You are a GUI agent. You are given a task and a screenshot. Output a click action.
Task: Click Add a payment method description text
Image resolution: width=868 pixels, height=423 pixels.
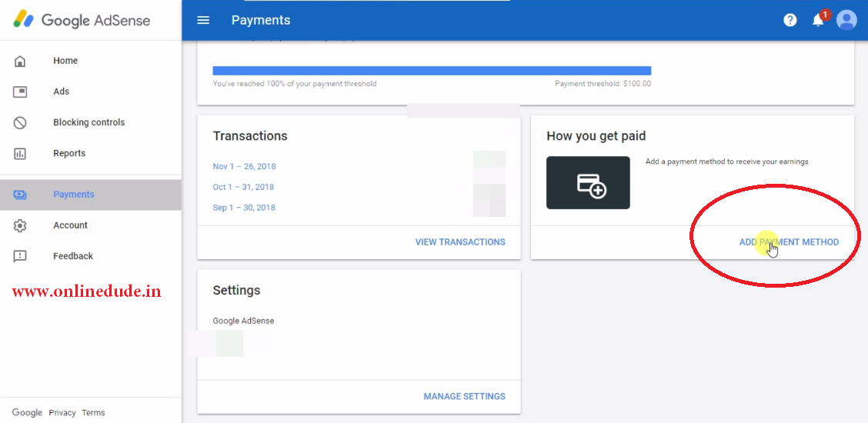click(727, 162)
